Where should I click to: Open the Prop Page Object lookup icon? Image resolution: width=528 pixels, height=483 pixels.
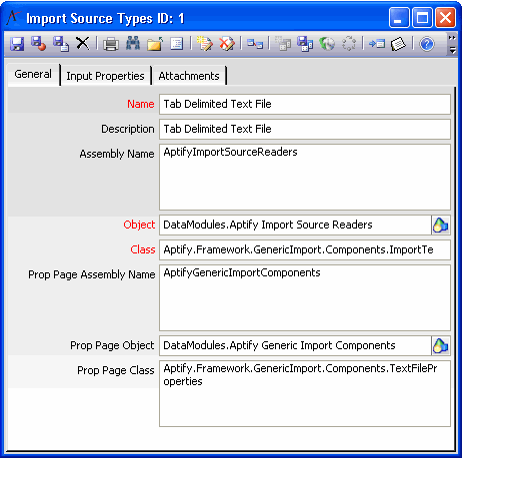click(441, 346)
